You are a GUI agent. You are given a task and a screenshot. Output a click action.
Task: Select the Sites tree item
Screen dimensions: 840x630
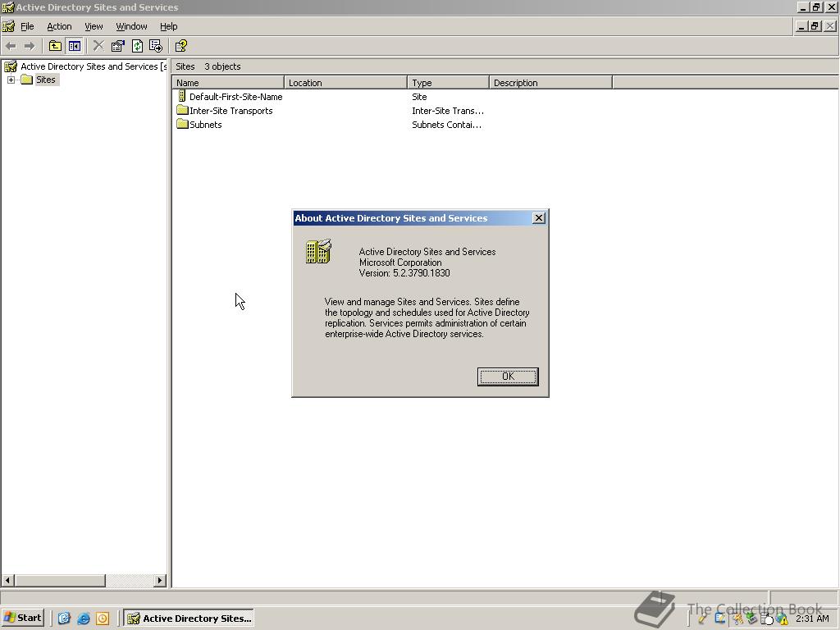46,80
